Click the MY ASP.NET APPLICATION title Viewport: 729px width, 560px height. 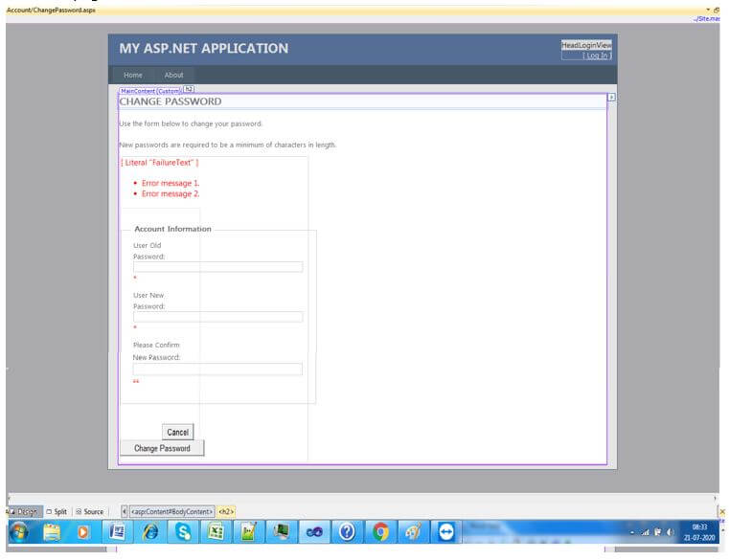click(204, 48)
